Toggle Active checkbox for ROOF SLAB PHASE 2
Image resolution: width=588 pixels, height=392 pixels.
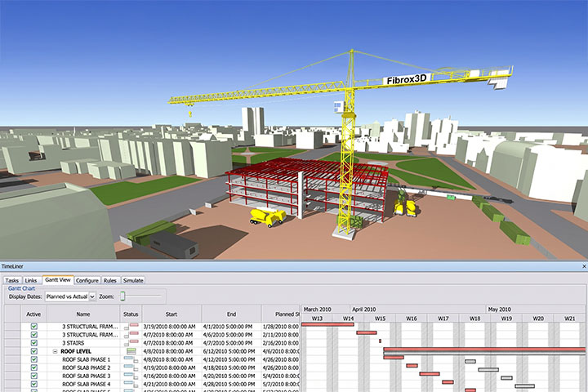(34, 367)
